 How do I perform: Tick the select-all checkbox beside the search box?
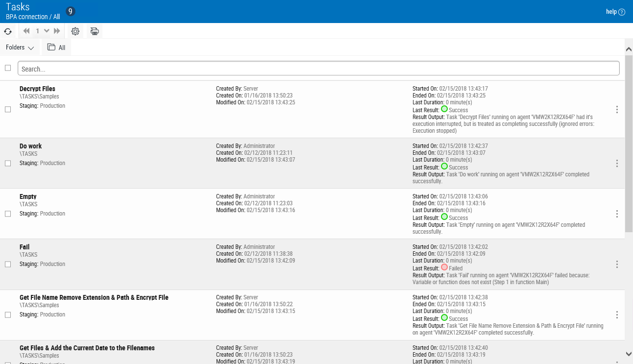point(8,68)
